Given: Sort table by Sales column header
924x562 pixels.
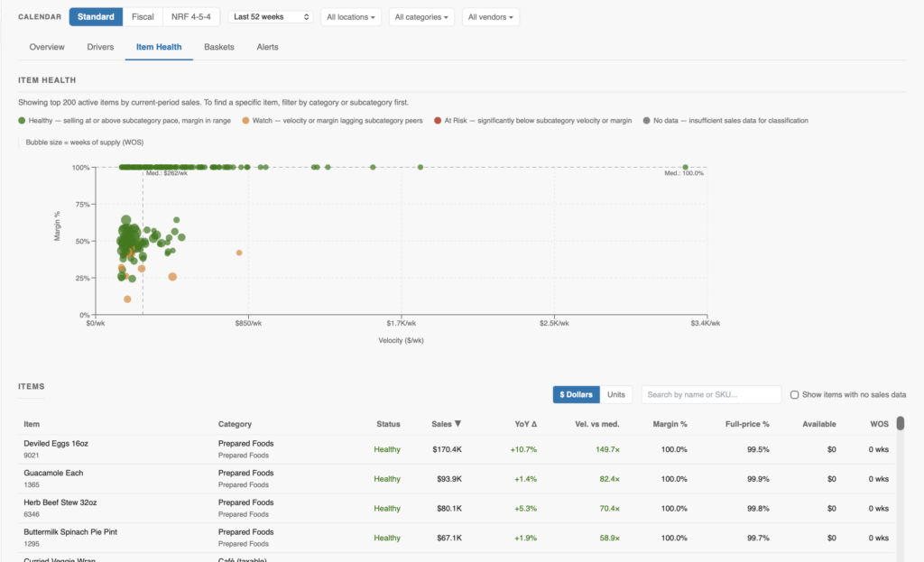Looking at the screenshot, I should tap(446, 424).
